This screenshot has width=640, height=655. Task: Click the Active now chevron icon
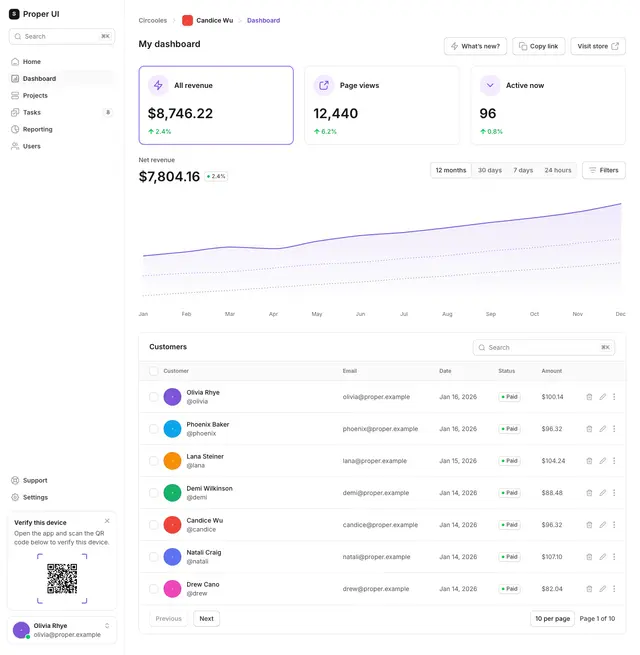[x=490, y=85]
